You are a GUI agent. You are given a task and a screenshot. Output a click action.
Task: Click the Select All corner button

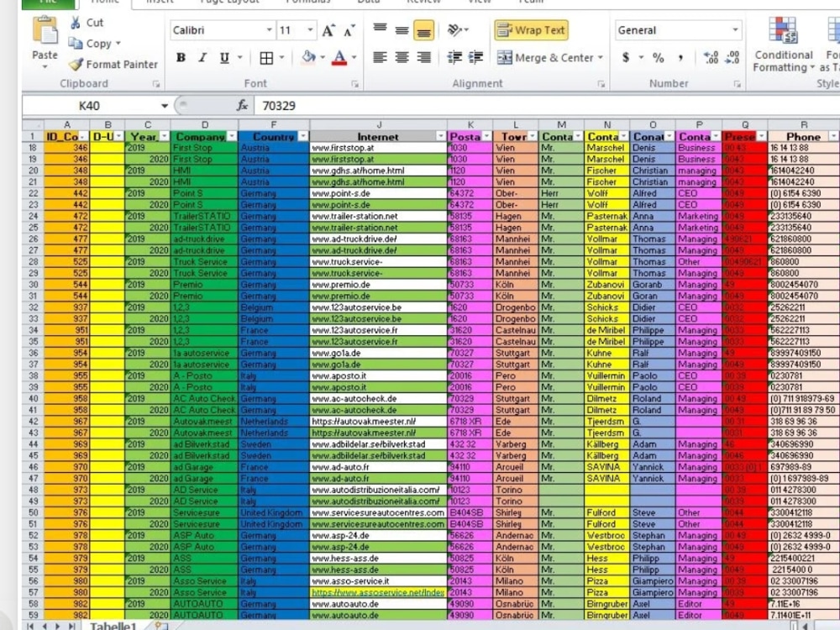(x=33, y=125)
